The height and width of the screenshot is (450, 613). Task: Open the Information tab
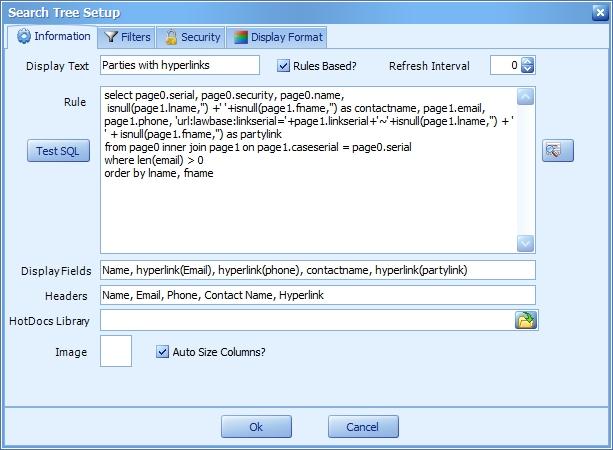pos(52,37)
